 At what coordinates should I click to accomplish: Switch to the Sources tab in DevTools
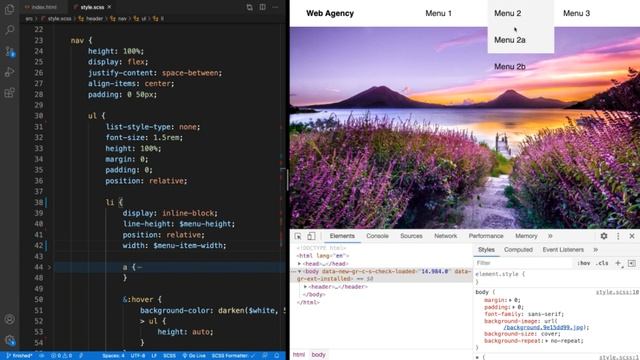click(411, 236)
